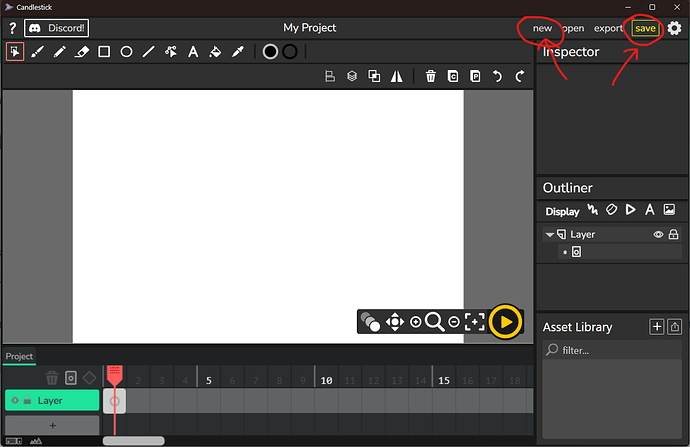This screenshot has width=690, height=447.
Task: Pick the Rectangle shape tool
Action: point(104,52)
